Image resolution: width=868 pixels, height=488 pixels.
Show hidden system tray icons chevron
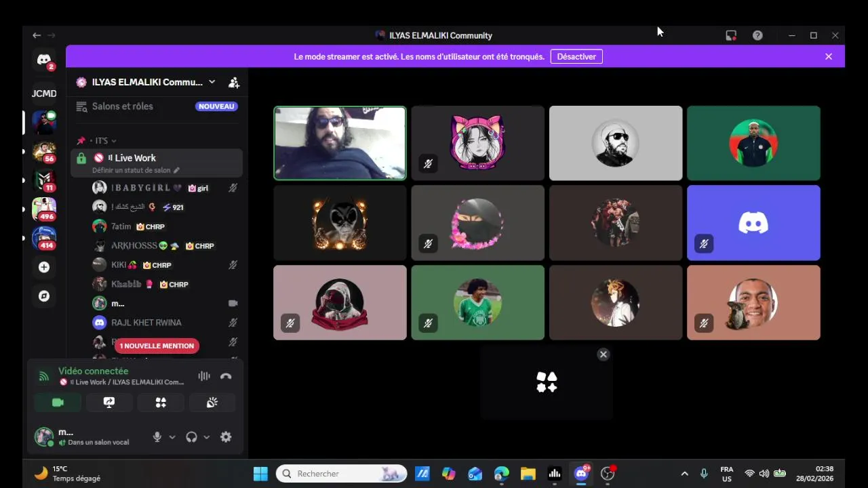click(x=684, y=473)
